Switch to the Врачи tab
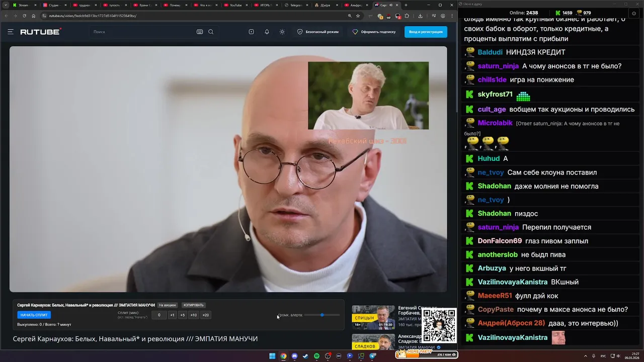This screenshot has width=644, height=362. pyautogui.click(x=145, y=5)
